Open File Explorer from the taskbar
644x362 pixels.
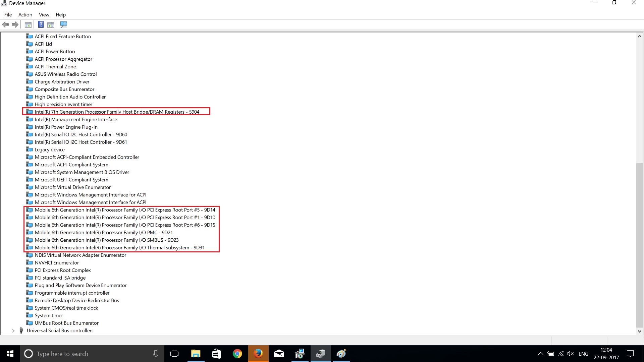(196, 354)
